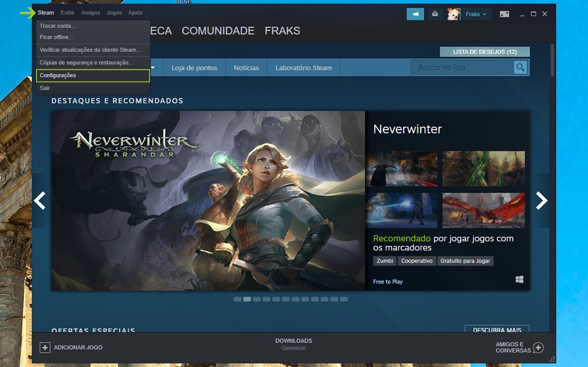Go to next featured game arrow
The height and width of the screenshot is (367, 588).
541,201
